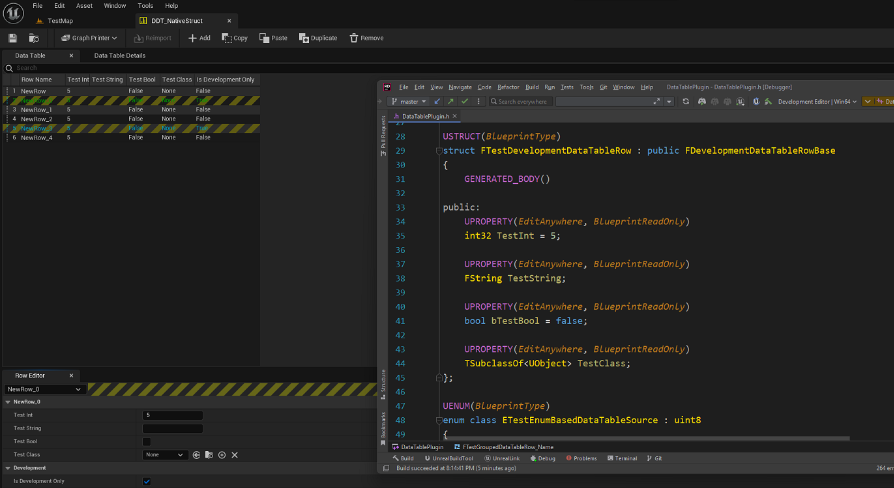
Task: Open the Asset menu
Action: coord(84,6)
